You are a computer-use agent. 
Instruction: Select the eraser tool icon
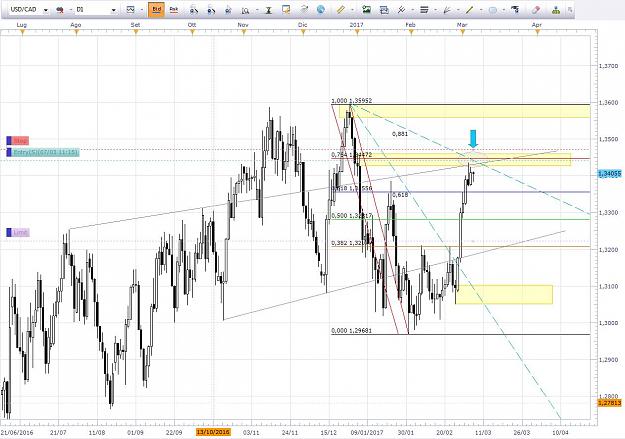536,10
